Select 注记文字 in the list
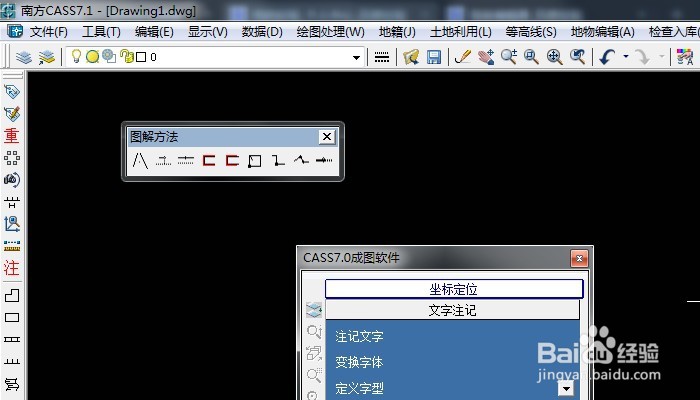 pos(359,336)
